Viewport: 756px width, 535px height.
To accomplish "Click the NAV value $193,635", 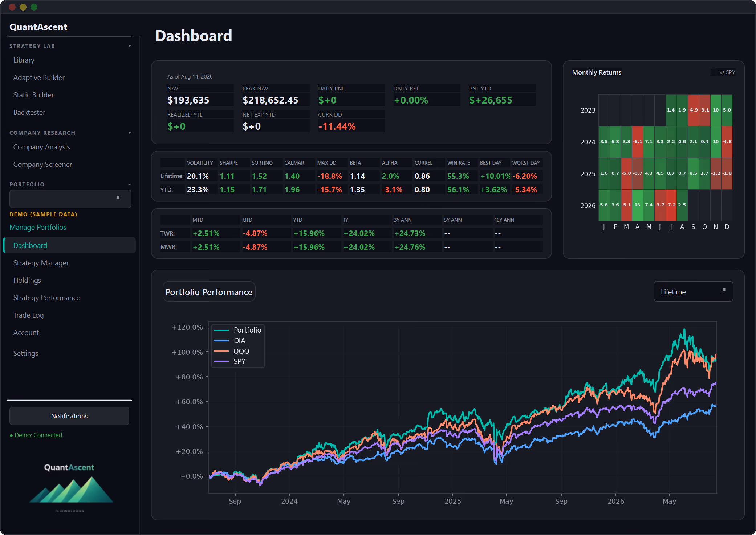I will 188,100.
